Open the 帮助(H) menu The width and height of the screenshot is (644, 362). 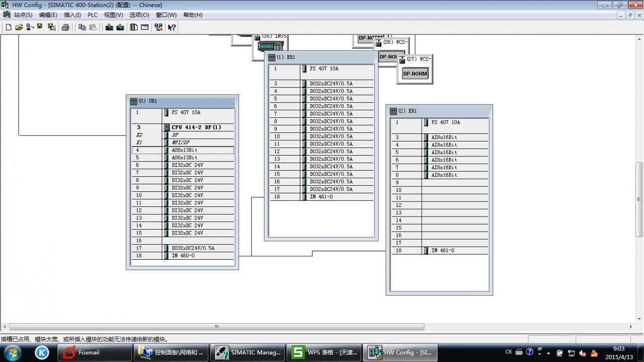[193, 15]
